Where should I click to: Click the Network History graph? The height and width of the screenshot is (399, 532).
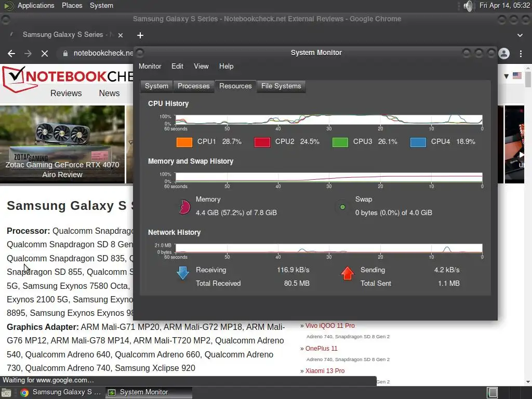(x=329, y=248)
